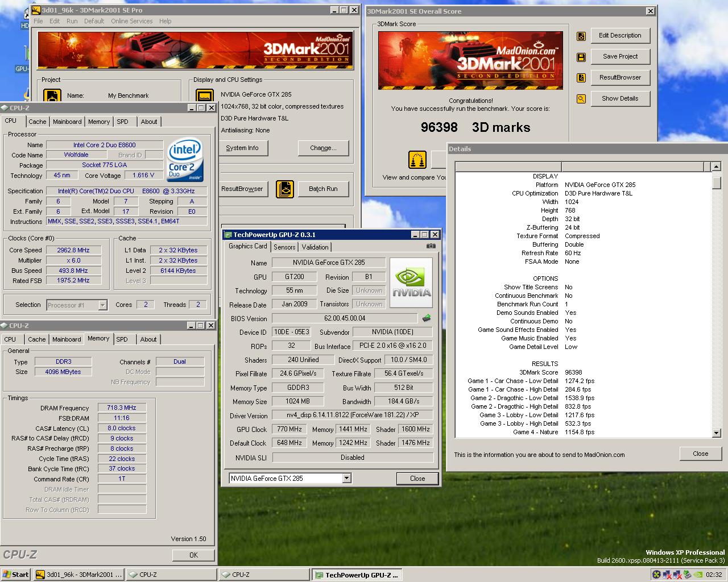Open the Online Services menu
The width and height of the screenshot is (728, 582).
click(x=131, y=21)
